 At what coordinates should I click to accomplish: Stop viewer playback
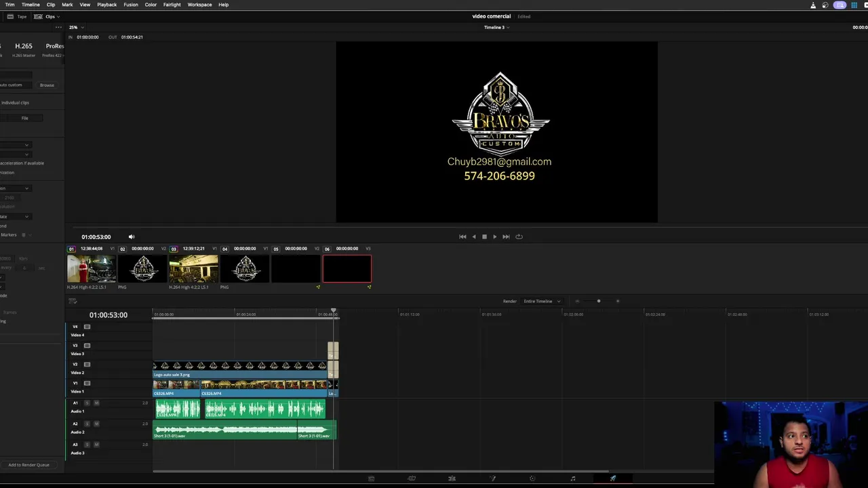(x=484, y=237)
